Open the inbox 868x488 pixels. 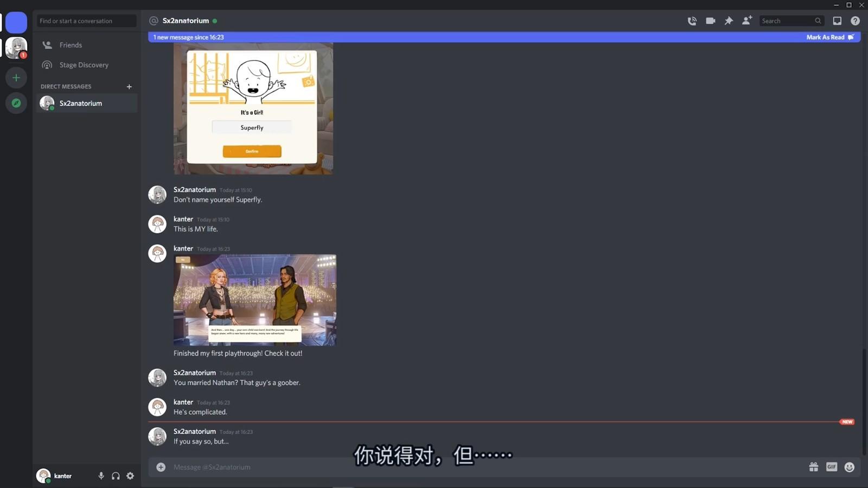[x=837, y=21]
